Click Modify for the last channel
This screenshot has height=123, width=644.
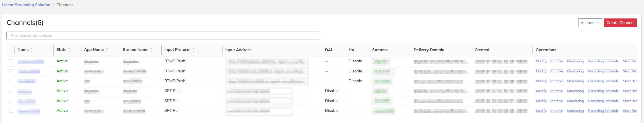click(541, 111)
